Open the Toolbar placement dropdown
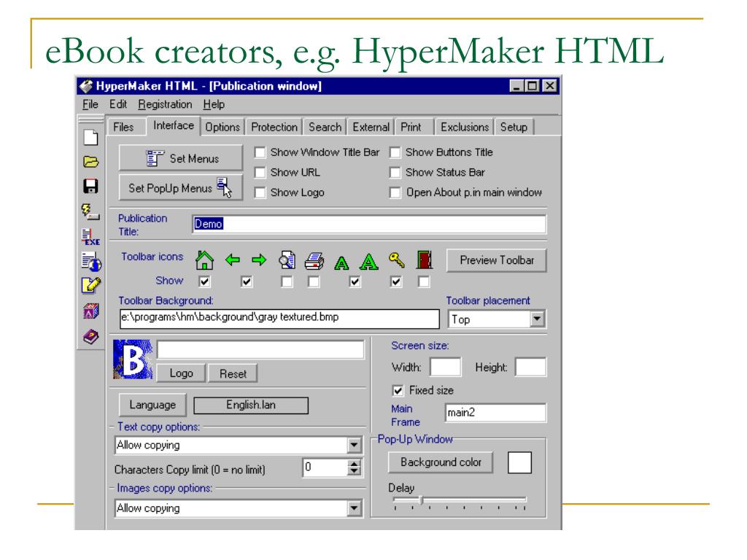The image size is (747, 560). 537,319
